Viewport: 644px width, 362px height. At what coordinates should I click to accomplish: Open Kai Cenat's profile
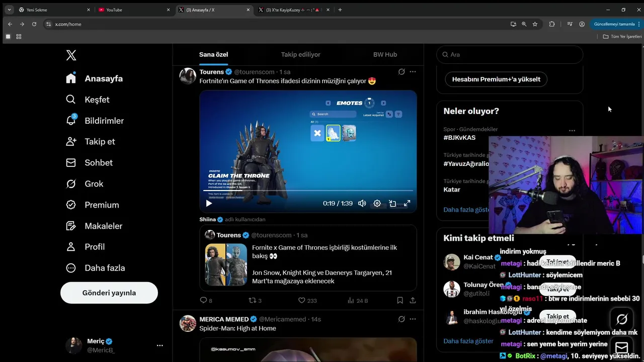point(478,257)
